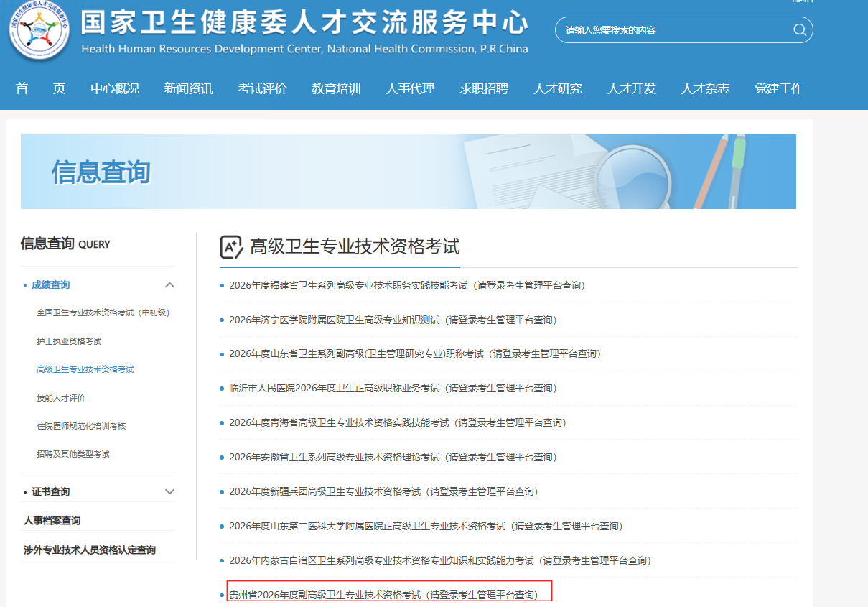Focus the site search input field
The image size is (868, 607).
pyautogui.click(x=683, y=29)
